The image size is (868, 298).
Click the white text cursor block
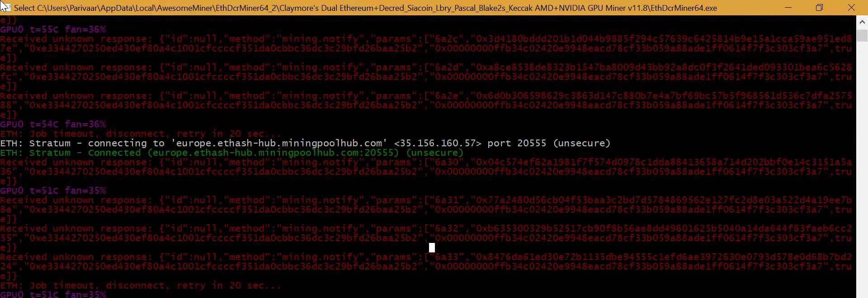click(432, 247)
